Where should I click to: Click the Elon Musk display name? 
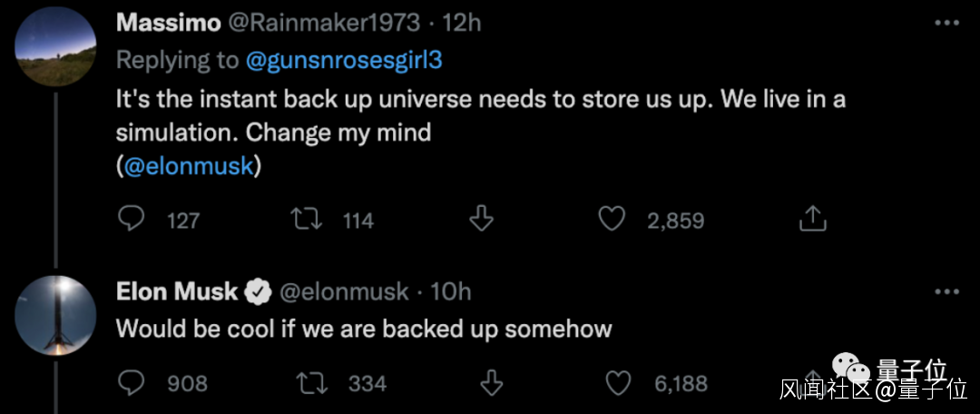coord(177,291)
